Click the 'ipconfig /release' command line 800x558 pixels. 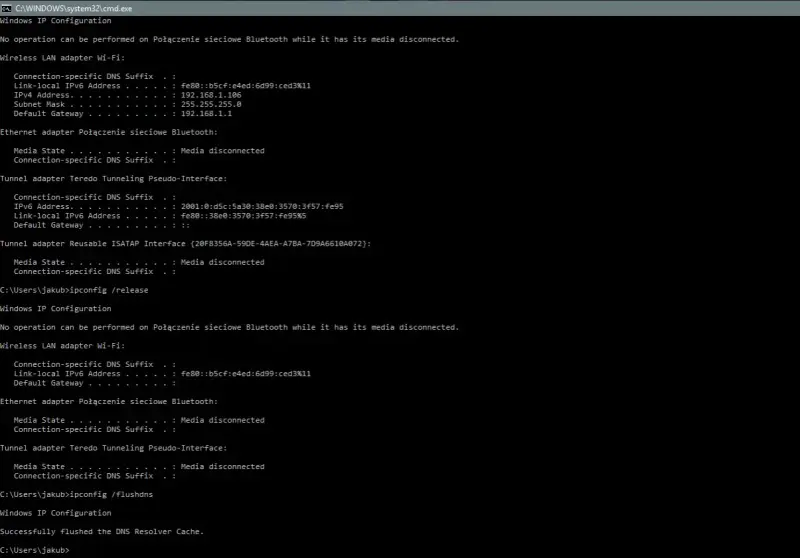pyautogui.click(x=74, y=290)
